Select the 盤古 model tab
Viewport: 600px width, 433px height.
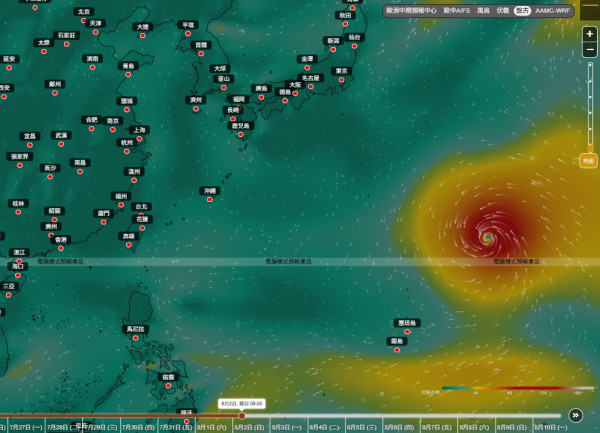(x=522, y=11)
